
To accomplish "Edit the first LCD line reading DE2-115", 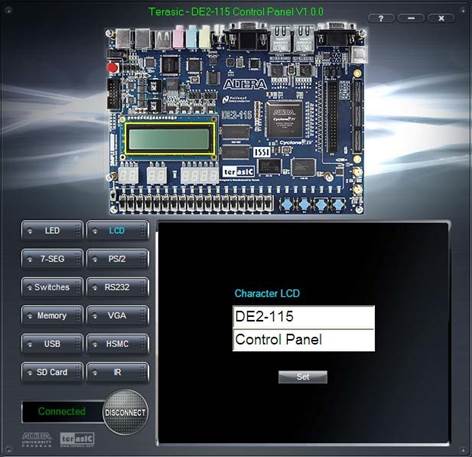I will (x=303, y=317).
